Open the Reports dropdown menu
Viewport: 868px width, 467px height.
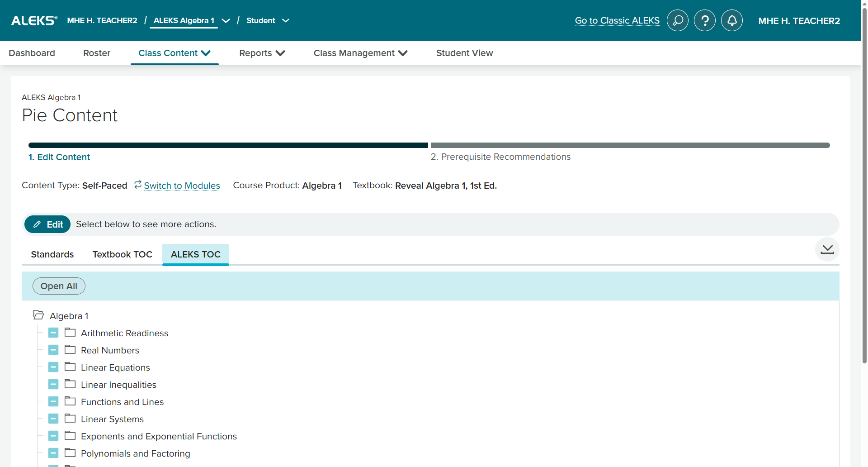click(x=262, y=53)
